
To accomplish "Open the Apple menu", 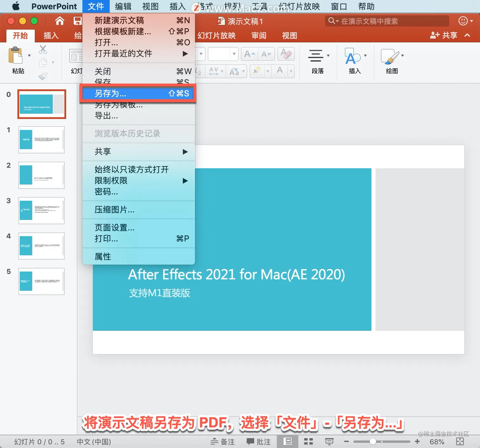I will coord(16,6).
